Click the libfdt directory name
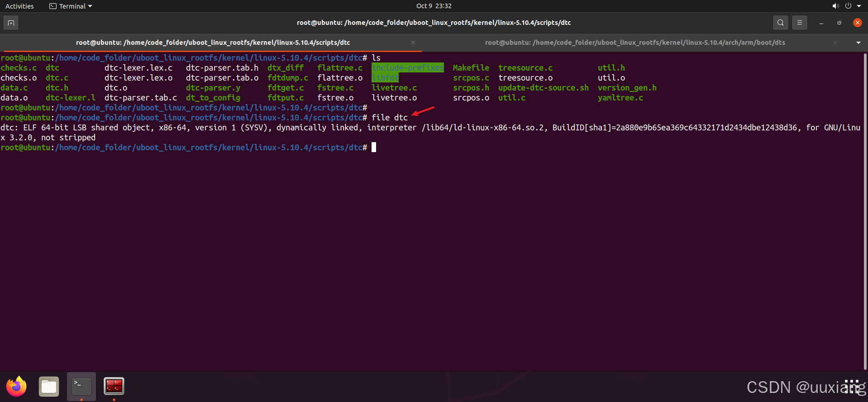 point(385,78)
